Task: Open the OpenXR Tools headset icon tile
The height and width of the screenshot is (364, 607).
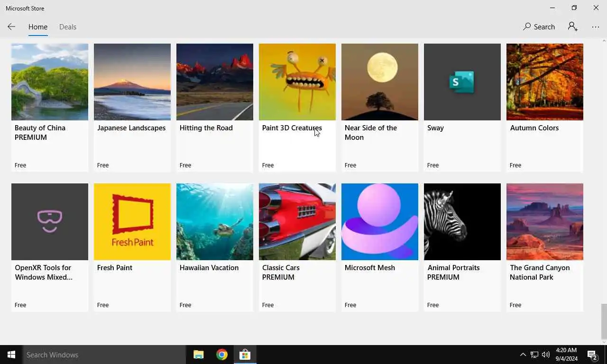Action: [x=50, y=222]
